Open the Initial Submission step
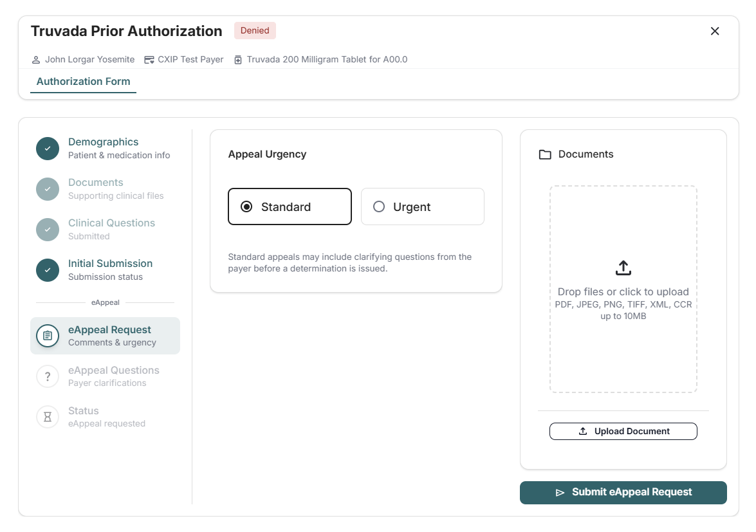The width and height of the screenshot is (756, 532). coord(105,270)
